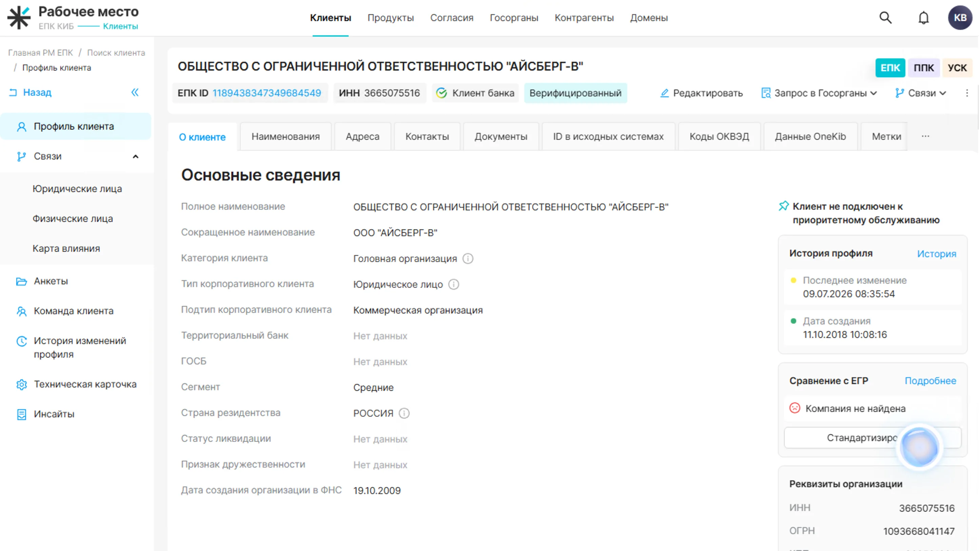
Task: Open the search magnifier icon
Action: [885, 18]
